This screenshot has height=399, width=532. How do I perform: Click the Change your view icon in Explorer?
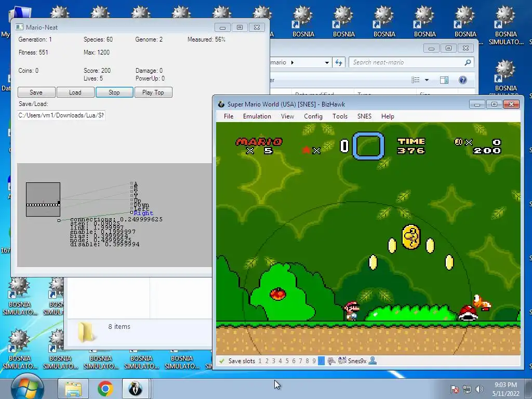point(415,80)
